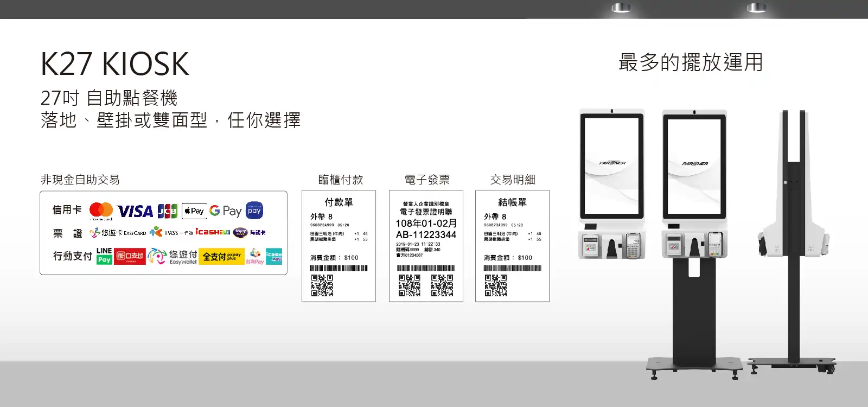Click the barcode on the 結帳單 receipt
The width and height of the screenshot is (868, 407).
pos(513,268)
